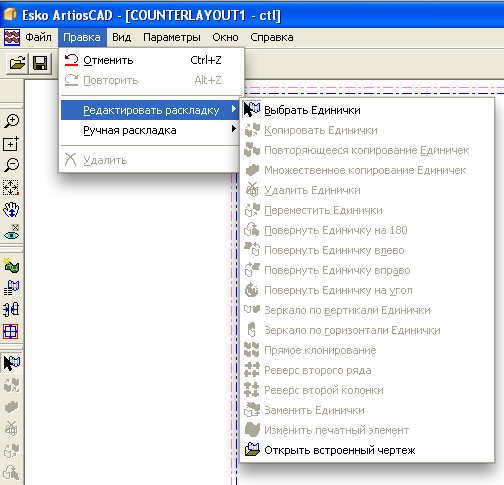The image size is (504, 485).
Task: Choose Выбрать Единички
Action: [367, 110]
